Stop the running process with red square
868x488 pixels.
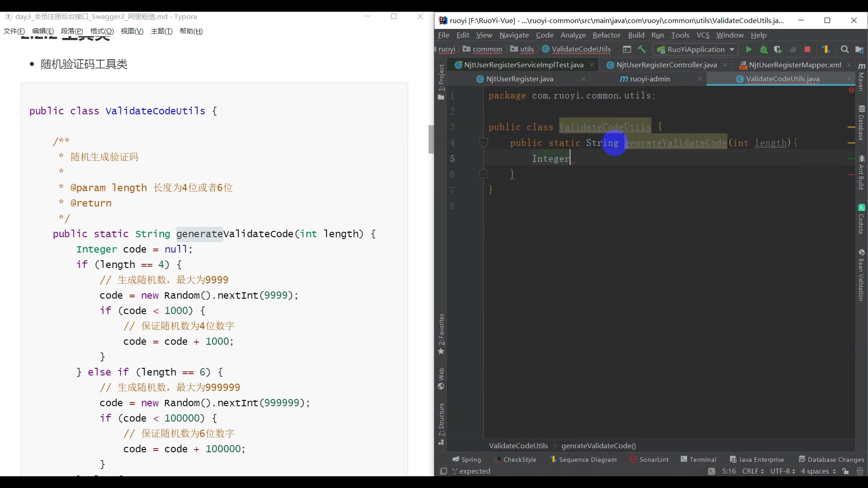point(807,50)
